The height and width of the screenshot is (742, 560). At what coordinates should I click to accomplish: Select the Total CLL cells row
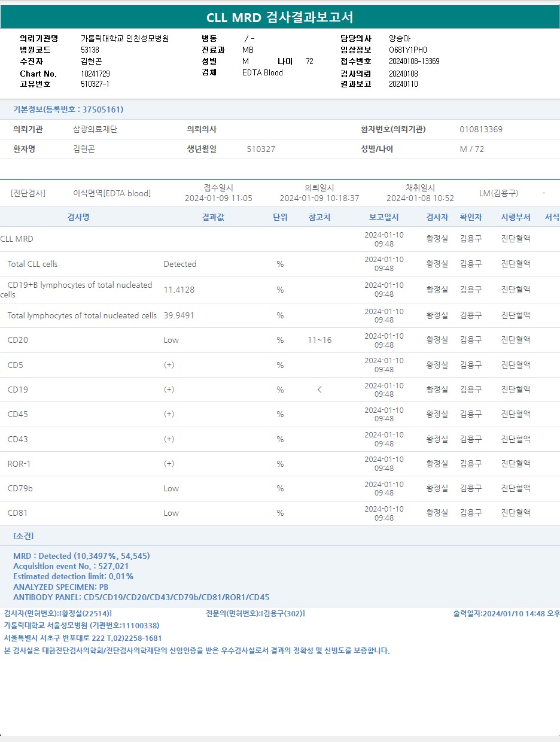32,264
